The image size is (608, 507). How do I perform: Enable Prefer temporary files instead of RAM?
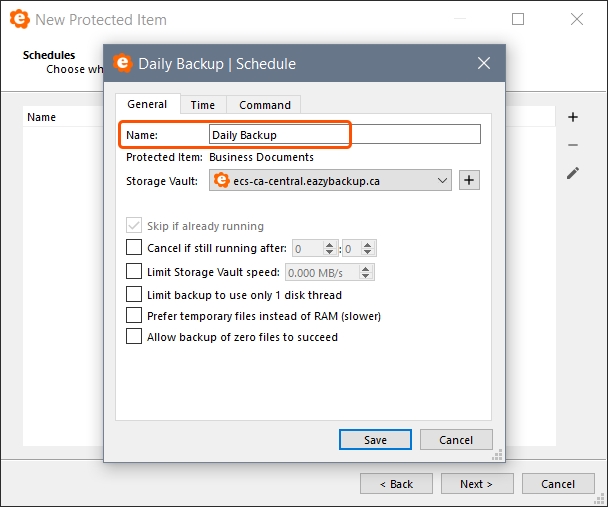tap(134, 316)
